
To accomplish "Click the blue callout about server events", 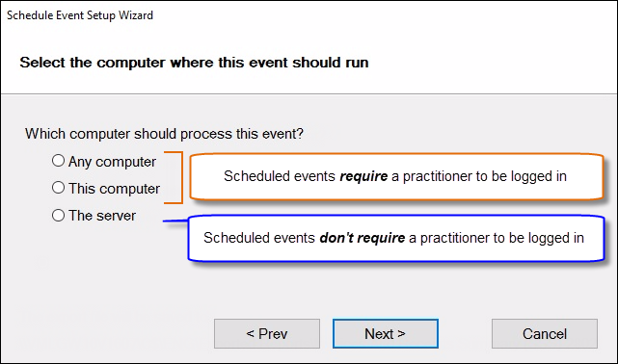I will click(395, 238).
